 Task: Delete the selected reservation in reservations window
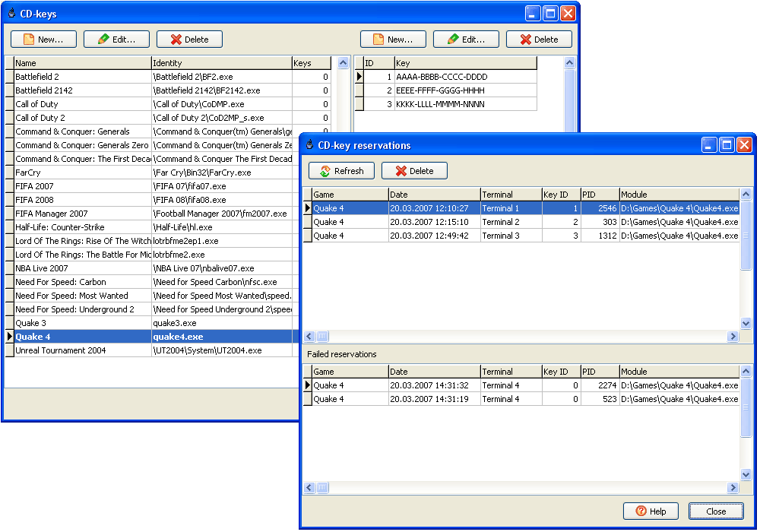[414, 171]
